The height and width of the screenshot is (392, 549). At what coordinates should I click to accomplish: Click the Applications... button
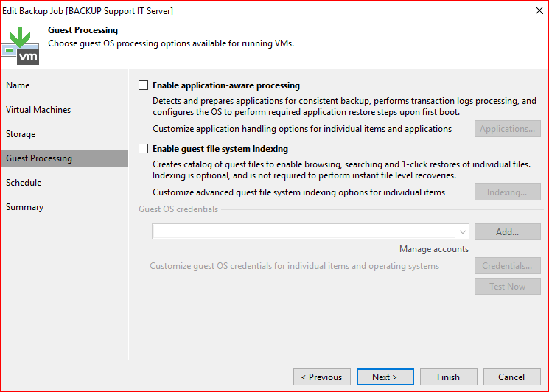point(507,129)
